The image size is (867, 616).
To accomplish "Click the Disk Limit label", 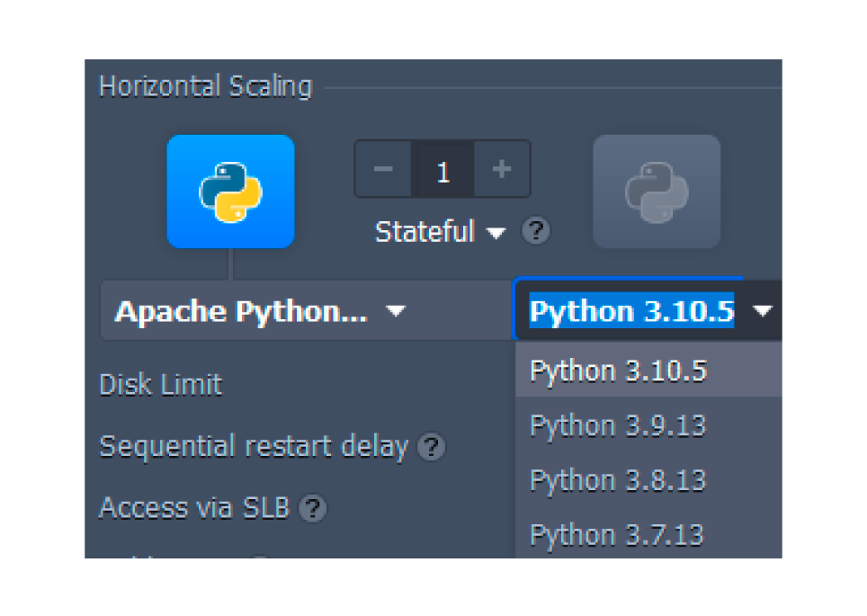I will click(x=160, y=385).
